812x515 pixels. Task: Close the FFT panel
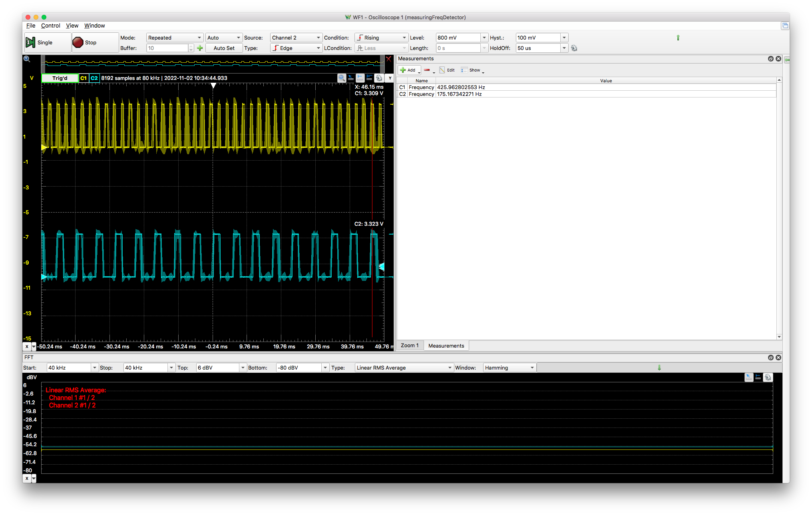(x=778, y=358)
